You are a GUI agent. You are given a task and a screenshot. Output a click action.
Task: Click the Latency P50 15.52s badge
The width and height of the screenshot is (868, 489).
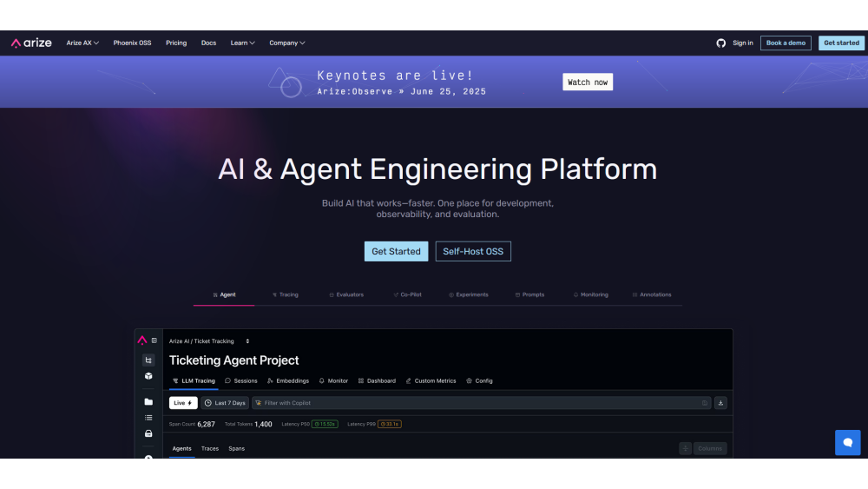[x=325, y=424]
